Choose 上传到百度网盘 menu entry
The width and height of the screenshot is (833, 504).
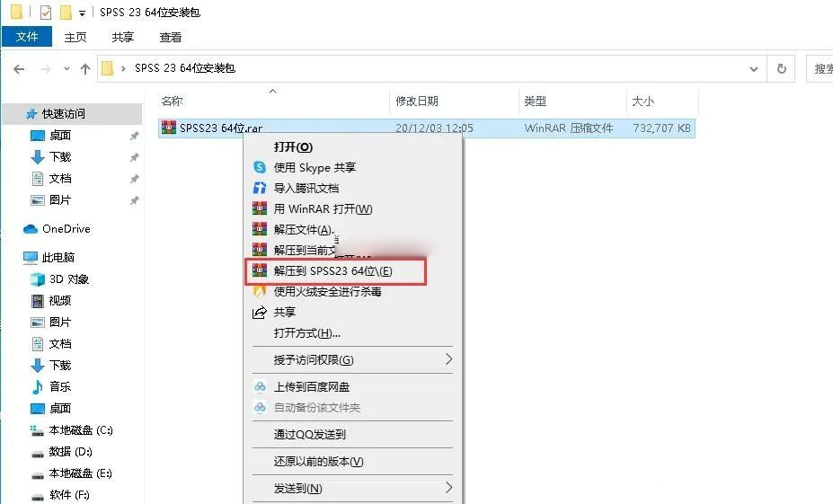(353, 386)
